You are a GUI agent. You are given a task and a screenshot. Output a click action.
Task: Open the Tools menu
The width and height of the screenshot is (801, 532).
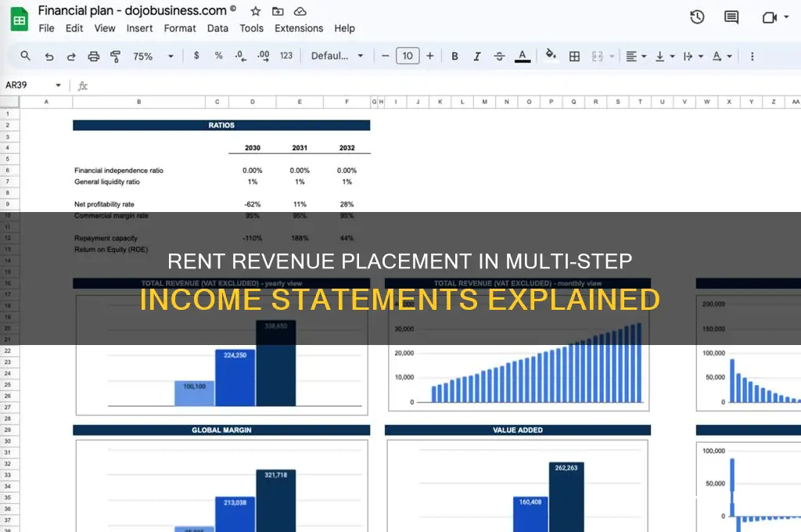click(251, 29)
